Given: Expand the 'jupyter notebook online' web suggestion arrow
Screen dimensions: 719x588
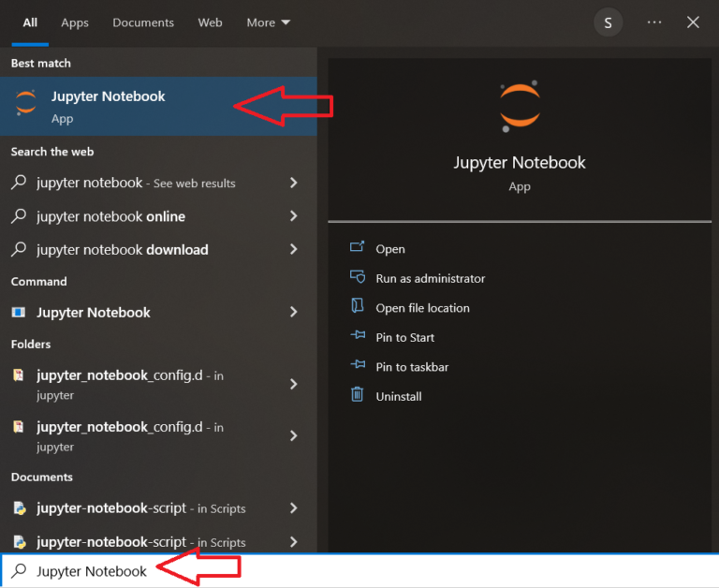Looking at the screenshot, I should tap(294, 216).
